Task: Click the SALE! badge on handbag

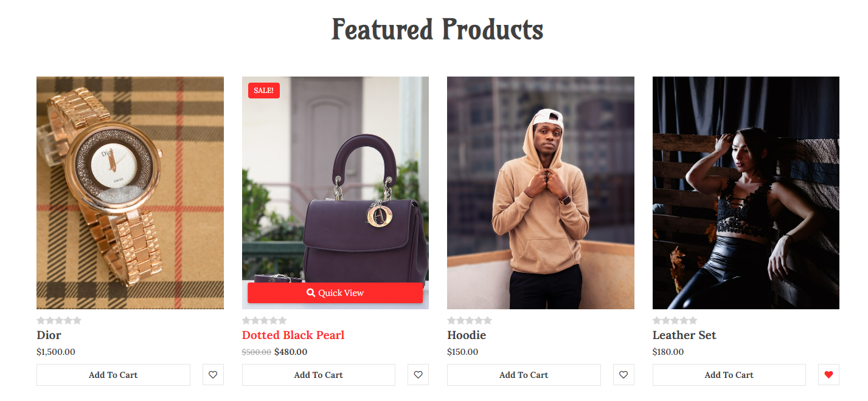Action: [264, 91]
